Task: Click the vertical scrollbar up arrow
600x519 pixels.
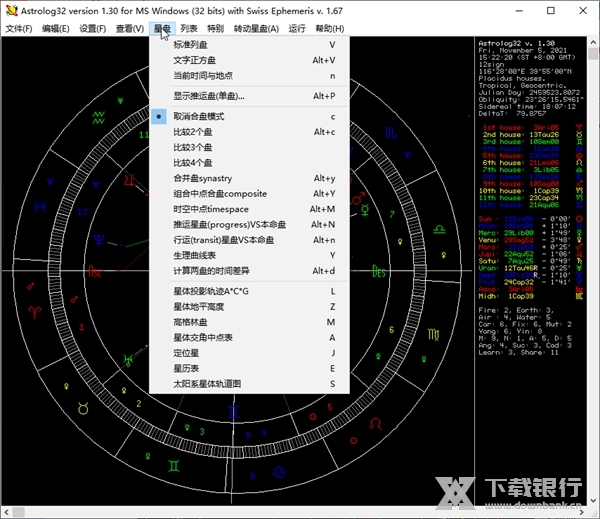Action: click(x=593, y=42)
